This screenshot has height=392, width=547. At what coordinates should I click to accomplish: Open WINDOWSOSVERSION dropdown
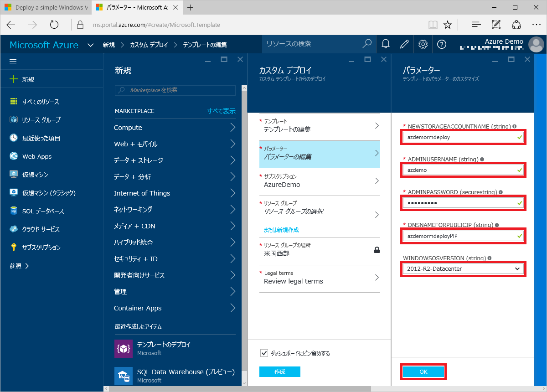pos(463,269)
